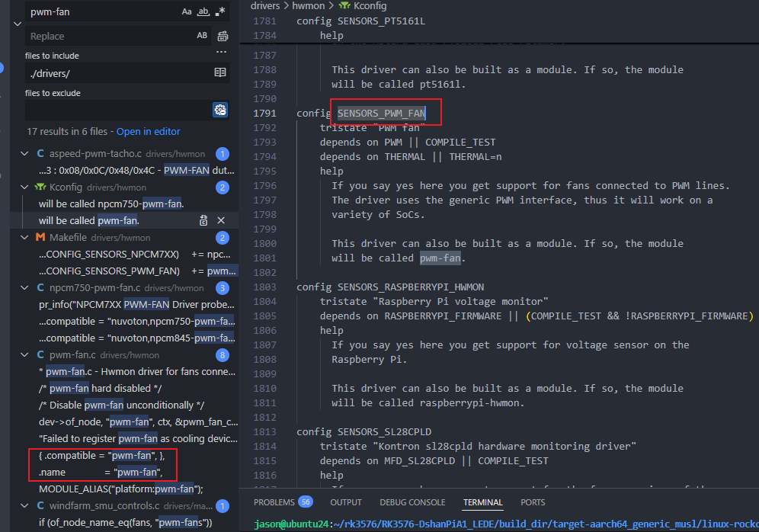Hide search details with the ellipsis icon
The height and width of the screenshot is (532, 759).
(x=221, y=52)
